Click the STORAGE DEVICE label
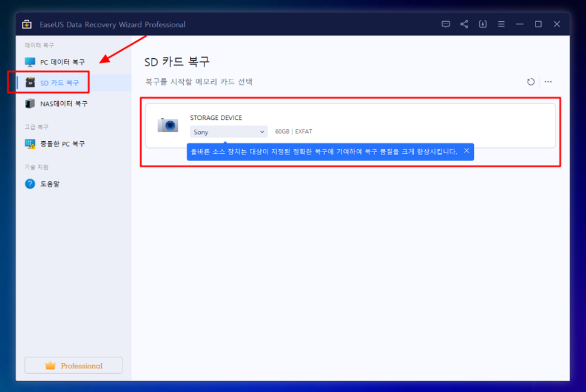 coord(216,118)
